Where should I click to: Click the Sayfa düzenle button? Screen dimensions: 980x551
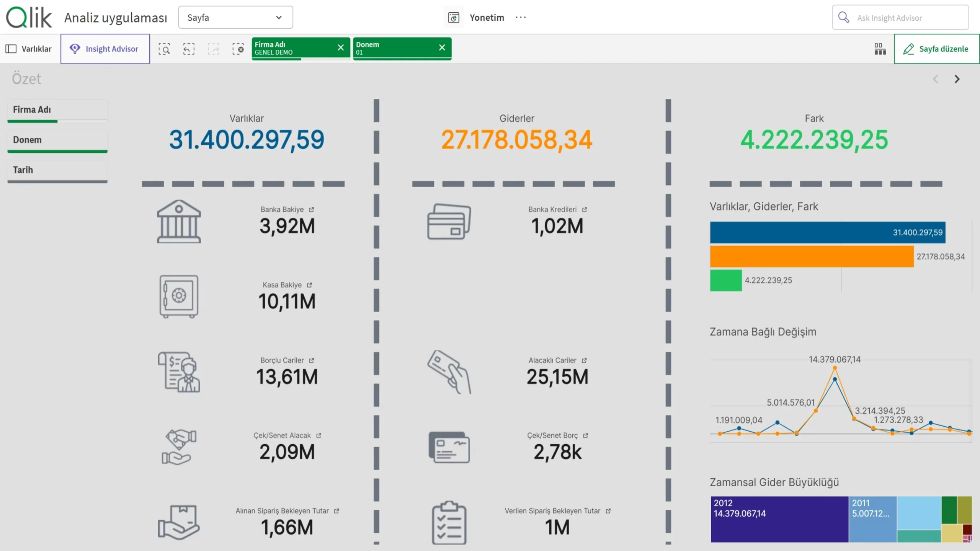click(936, 49)
